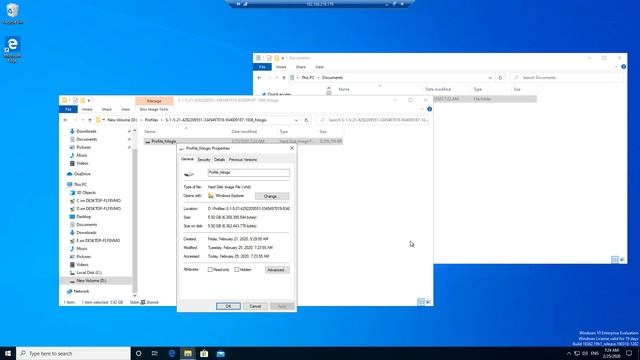Open Help in the front Explorer window
This screenshot has width=640, height=360.
429,109
